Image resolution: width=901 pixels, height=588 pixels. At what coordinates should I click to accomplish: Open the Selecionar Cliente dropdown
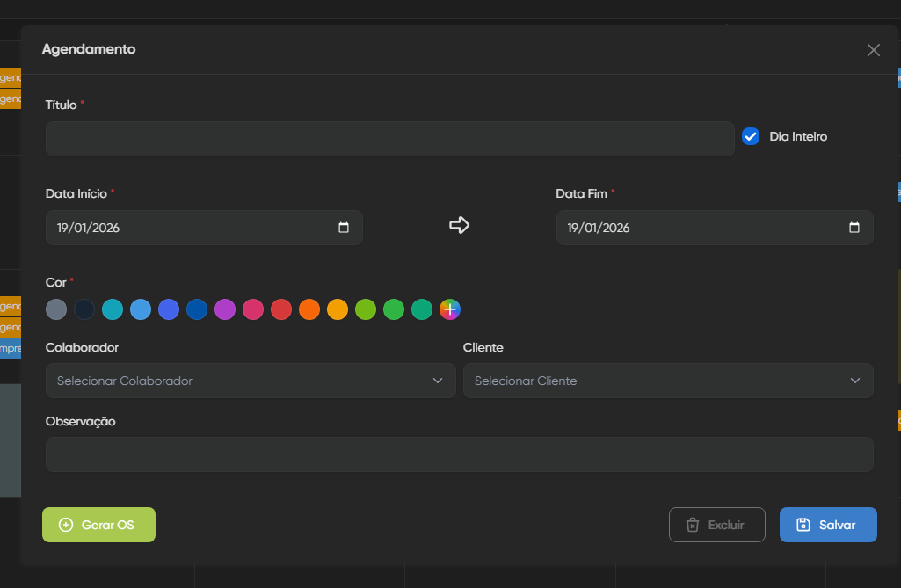click(x=667, y=381)
